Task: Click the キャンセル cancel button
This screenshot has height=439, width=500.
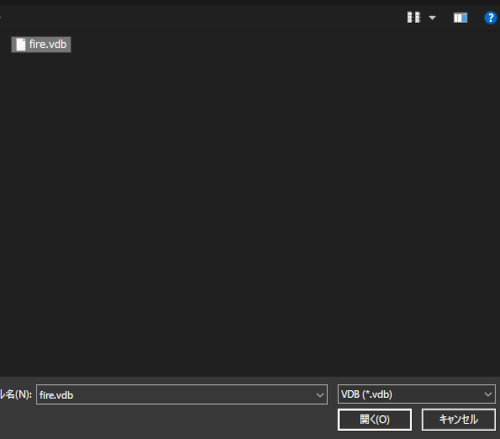Action: 459,420
